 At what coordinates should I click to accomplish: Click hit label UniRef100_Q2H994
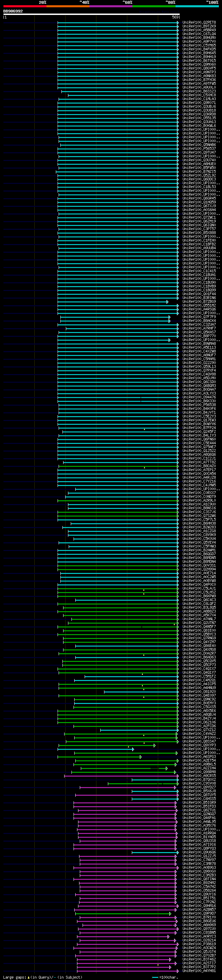pos(199,569)
